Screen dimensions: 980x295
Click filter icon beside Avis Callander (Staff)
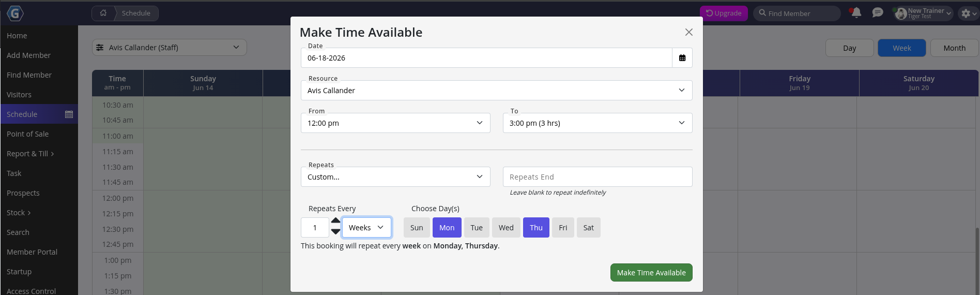pos(100,48)
